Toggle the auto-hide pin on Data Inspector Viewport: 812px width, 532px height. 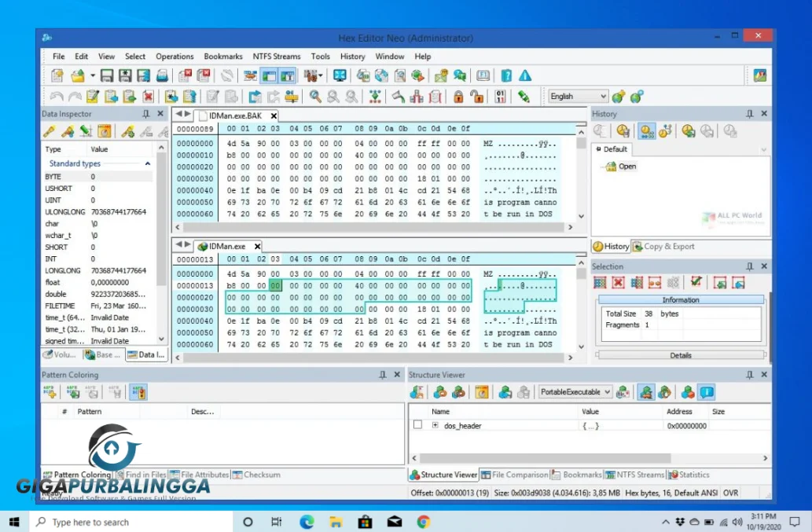pos(145,113)
